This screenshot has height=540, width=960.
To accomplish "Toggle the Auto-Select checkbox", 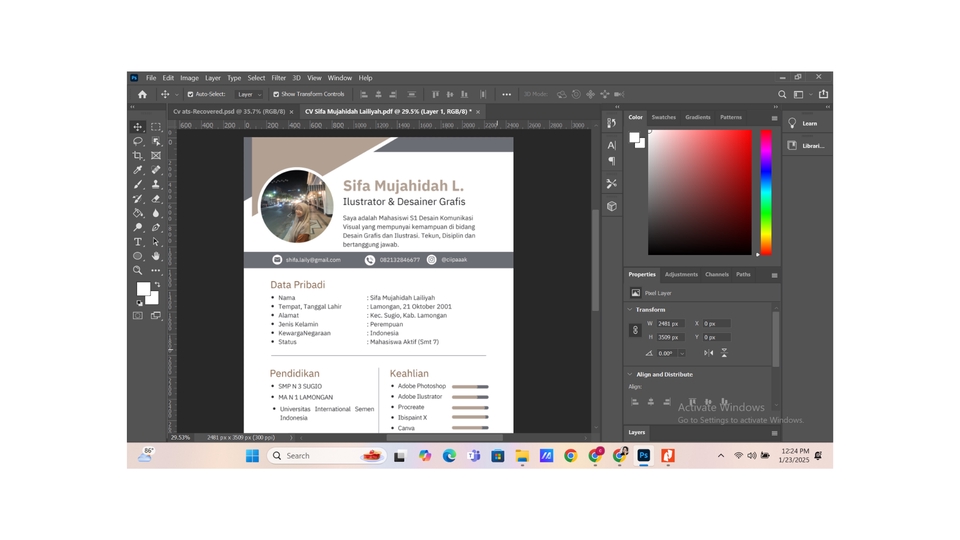I will [190, 94].
